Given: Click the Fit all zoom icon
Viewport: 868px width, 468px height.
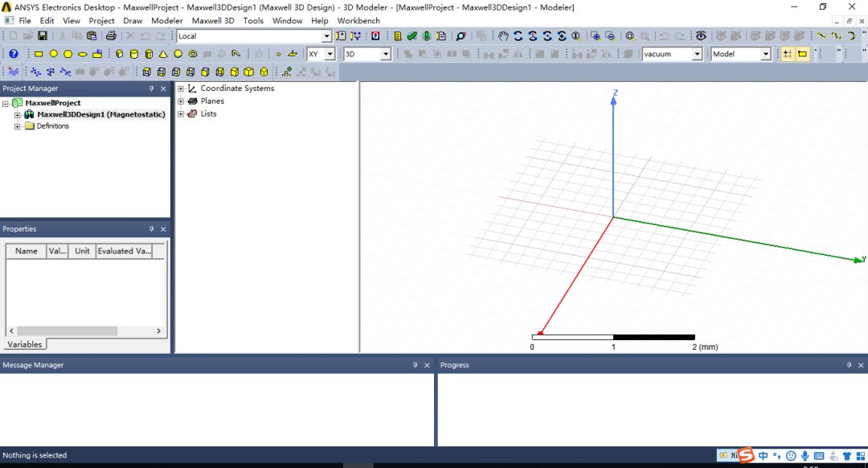Looking at the screenshot, I should [x=630, y=36].
